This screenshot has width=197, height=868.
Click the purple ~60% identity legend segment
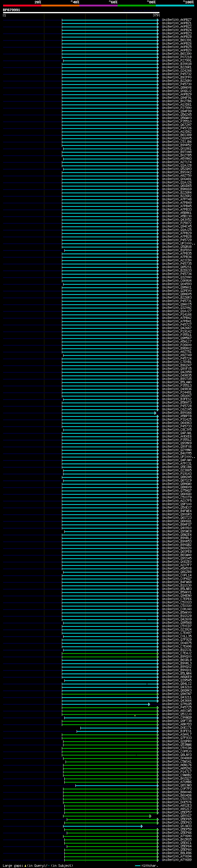[x=99, y=6]
